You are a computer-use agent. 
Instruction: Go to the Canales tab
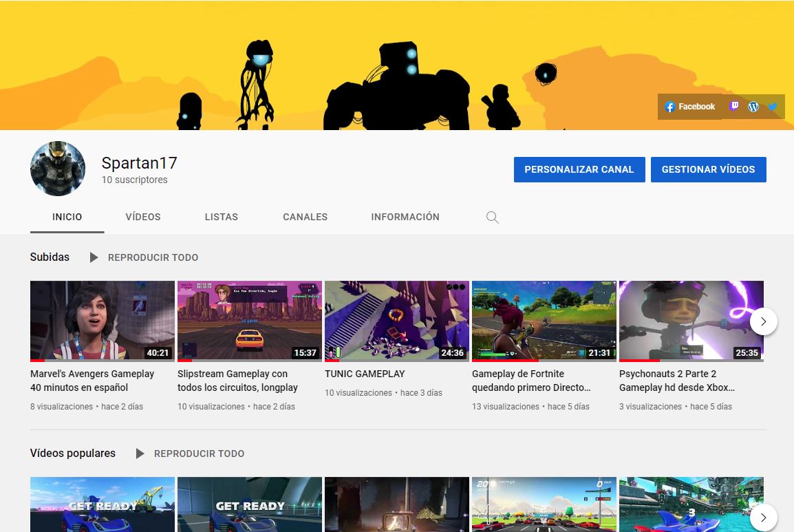pyautogui.click(x=305, y=217)
